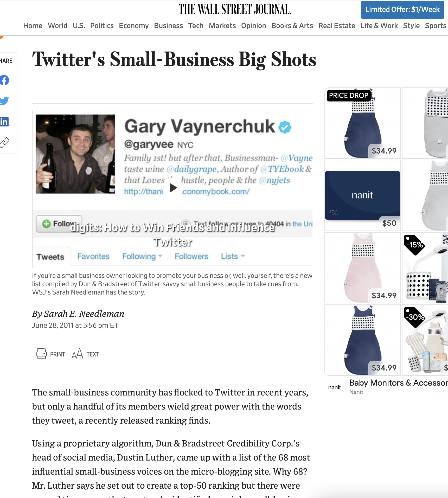This screenshot has width=448, height=498.
Task: Share article via Twitter bird icon
Action: pos(4,101)
